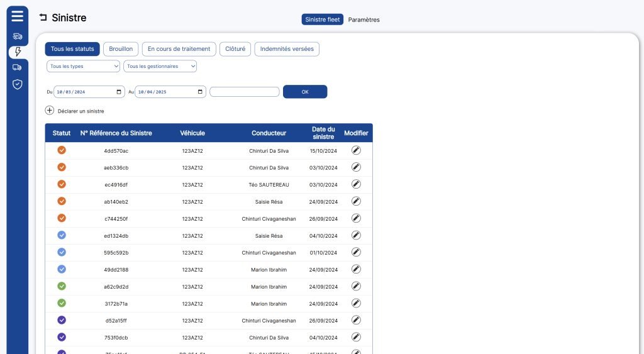This screenshot has height=354, width=644.
Task: Open the Tous les gestionnaires dropdown
Action: tap(160, 66)
